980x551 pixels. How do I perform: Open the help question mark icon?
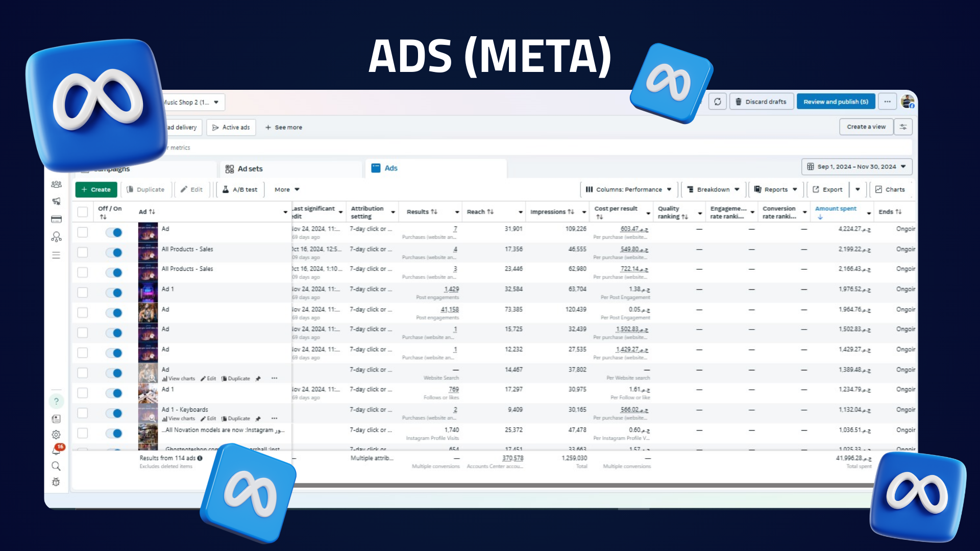point(56,401)
